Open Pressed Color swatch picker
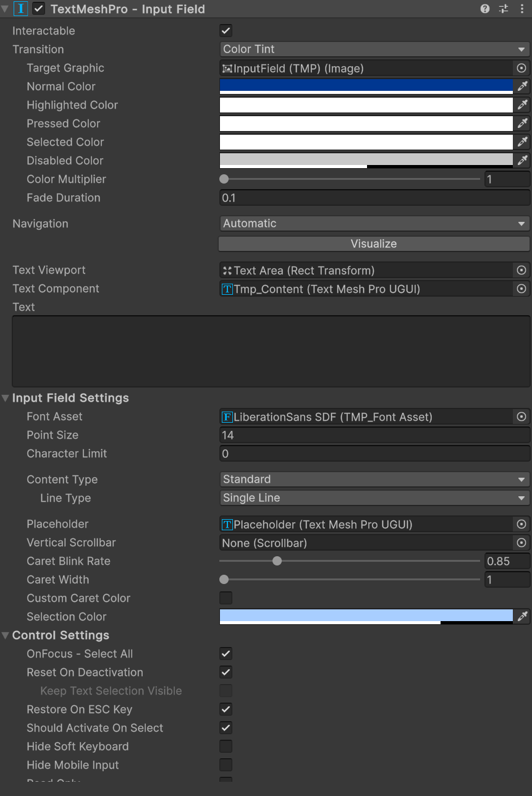 [x=366, y=124]
